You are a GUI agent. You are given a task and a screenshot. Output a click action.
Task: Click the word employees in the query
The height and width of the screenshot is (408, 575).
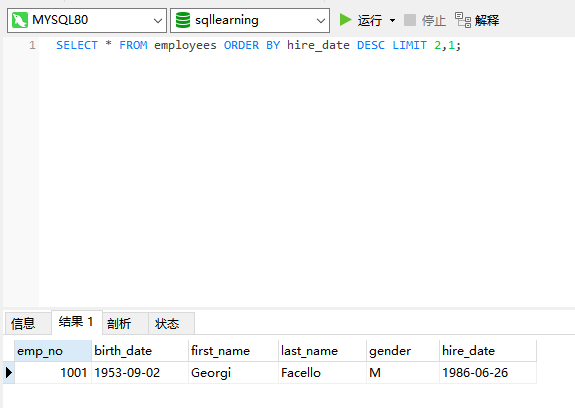coord(185,45)
